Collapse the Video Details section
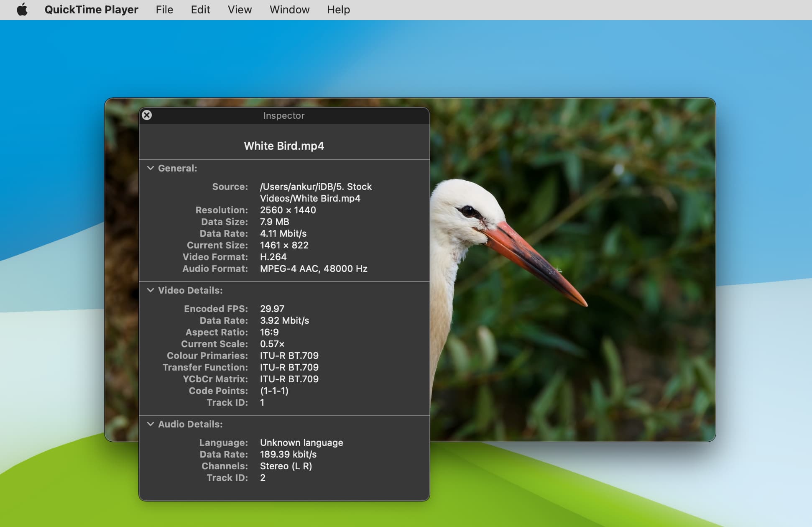 (151, 290)
